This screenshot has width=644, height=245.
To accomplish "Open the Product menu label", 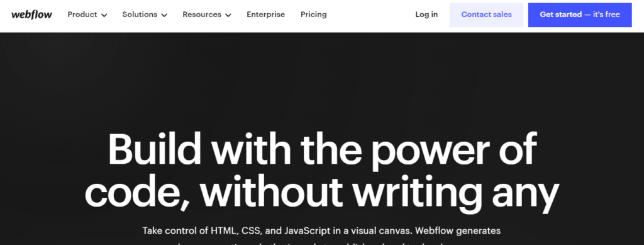I will pos(82,14).
